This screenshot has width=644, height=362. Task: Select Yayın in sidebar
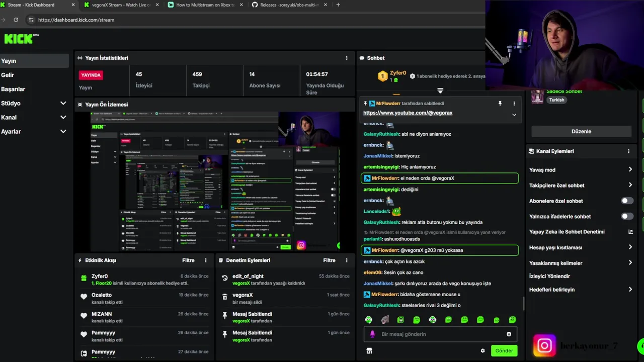coord(34,61)
